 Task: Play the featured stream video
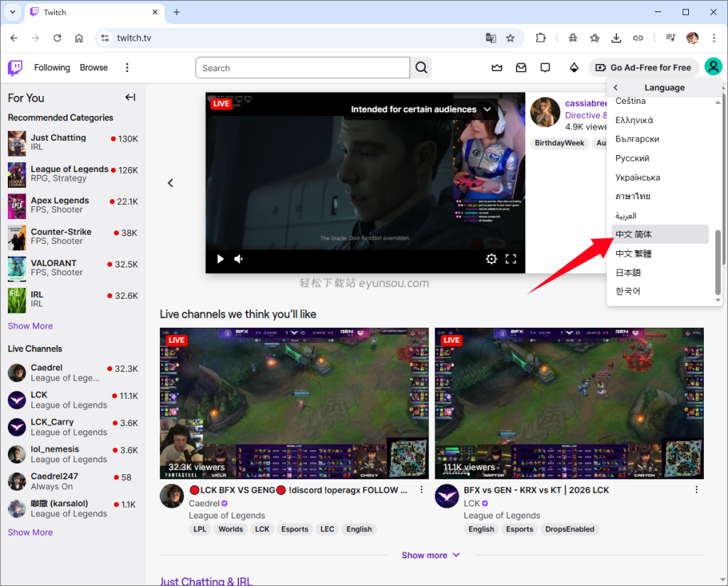220,259
